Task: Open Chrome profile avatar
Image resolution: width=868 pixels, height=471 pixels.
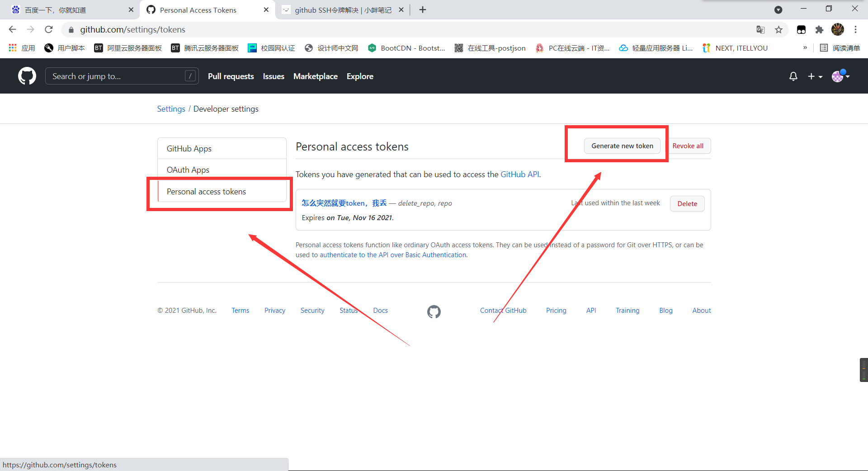Action: coord(838,29)
